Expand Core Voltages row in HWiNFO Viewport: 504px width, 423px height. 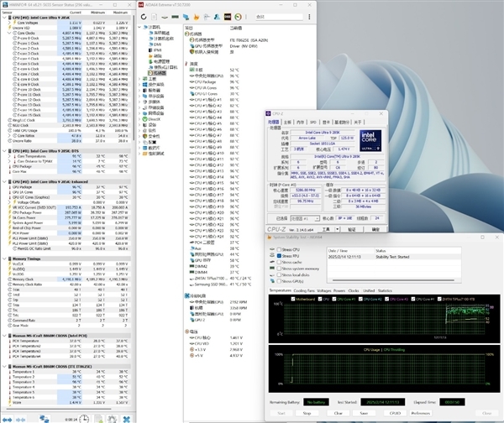9,23
